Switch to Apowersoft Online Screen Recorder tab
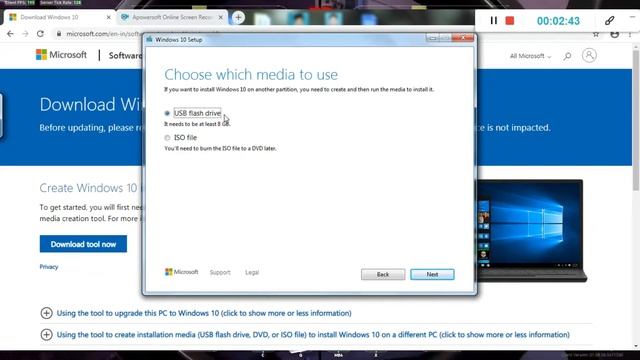Viewport: 640px width, 360px height. [171, 17]
